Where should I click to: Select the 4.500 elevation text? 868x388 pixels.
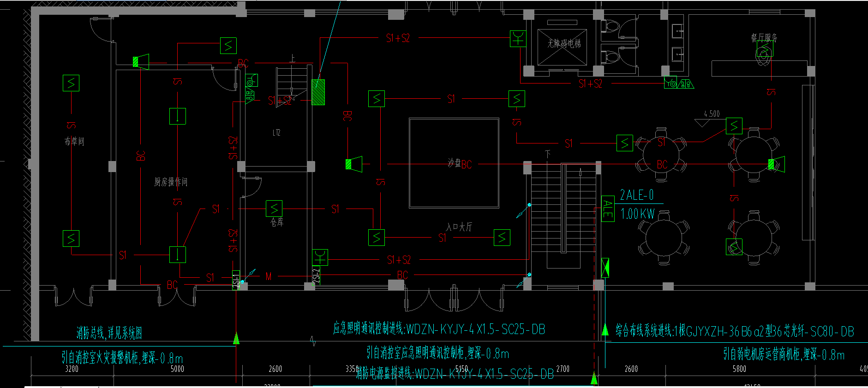point(712,113)
